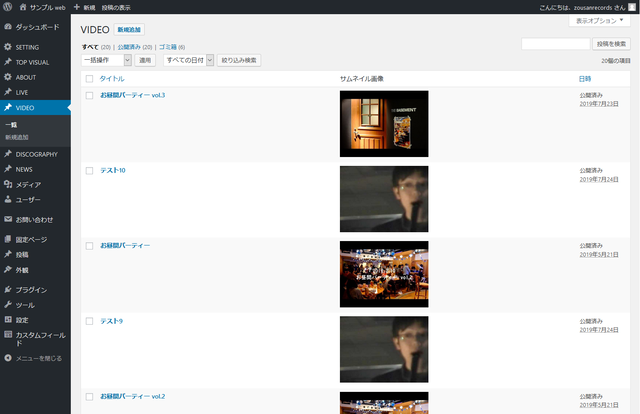Toggle the select-all checkbox in table header
Image resolution: width=640 pixels, height=414 pixels.
coord(89,79)
